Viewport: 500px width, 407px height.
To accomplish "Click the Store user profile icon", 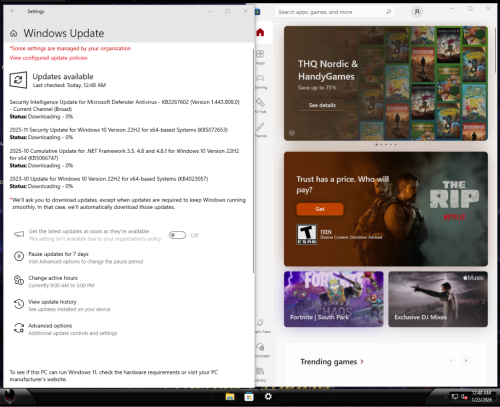I will click(x=417, y=12).
